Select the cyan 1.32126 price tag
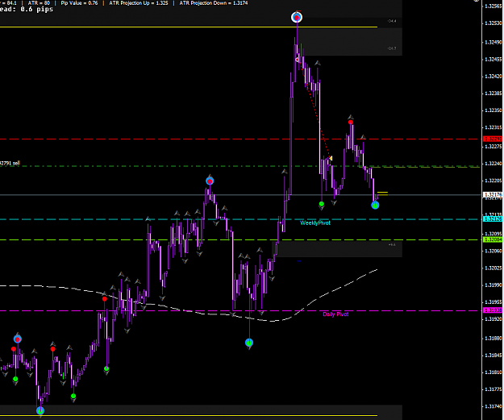This screenshot has width=504, height=420. tap(493, 218)
